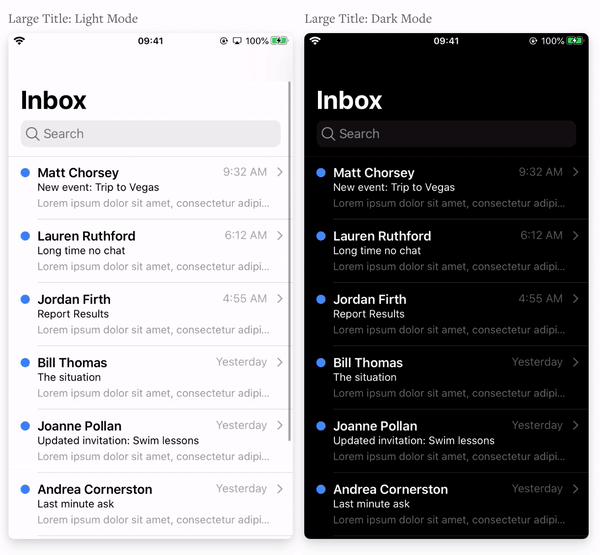Open 'Updated invitation: Swim lessons' in dark mode
The image size is (600, 555).
(414, 441)
